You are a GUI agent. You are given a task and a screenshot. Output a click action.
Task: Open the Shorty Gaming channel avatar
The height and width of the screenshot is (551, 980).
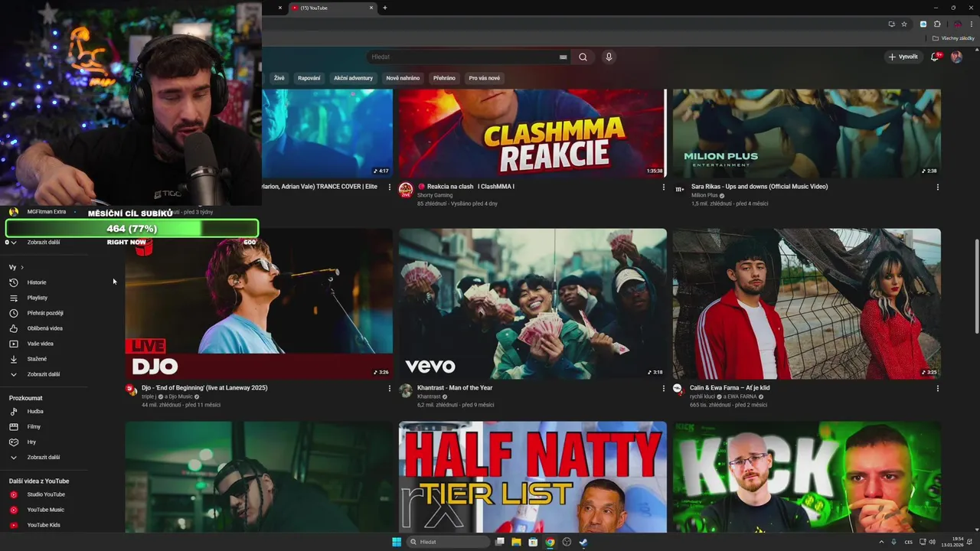[x=406, y=190]
